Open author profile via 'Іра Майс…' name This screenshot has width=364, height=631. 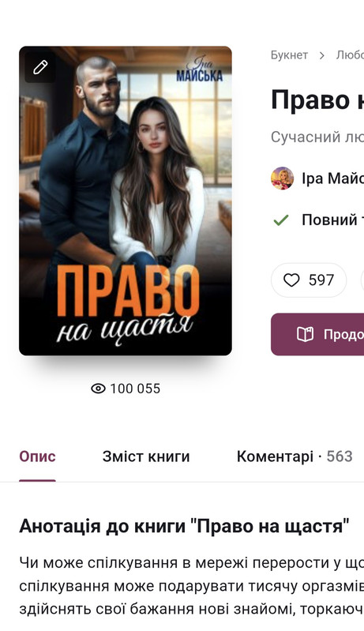click(332, 178)
